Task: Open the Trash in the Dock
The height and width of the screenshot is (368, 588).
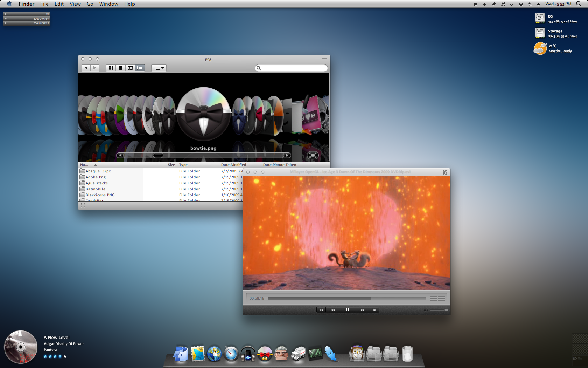Action: 407,354
